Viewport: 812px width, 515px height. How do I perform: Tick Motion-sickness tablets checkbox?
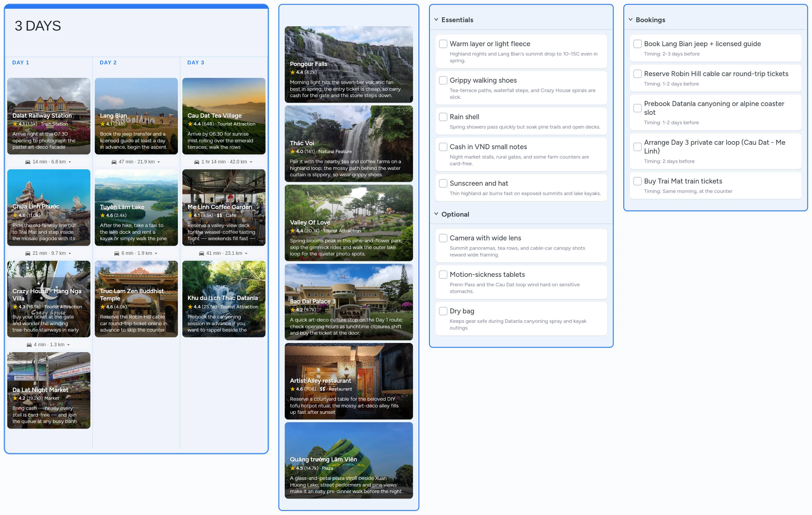coord(443,275)
